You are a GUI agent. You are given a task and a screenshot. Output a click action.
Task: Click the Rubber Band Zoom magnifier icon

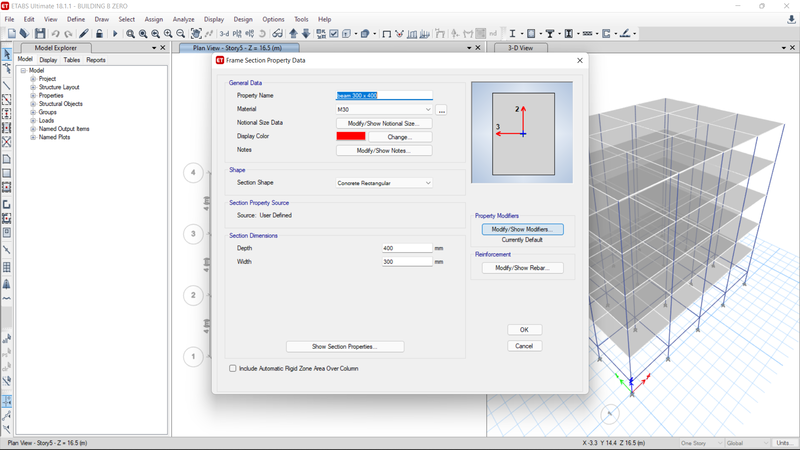pos(131,34)
